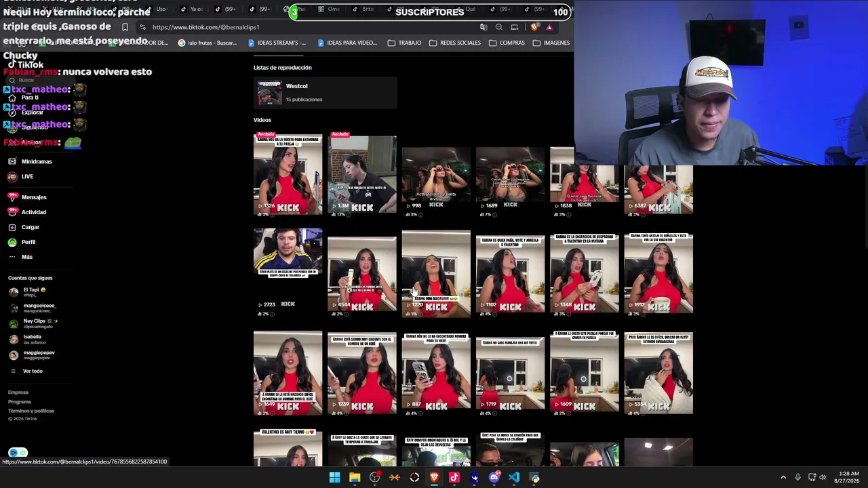The image size is (868, 488).
Task: Click the TikTok logo in the sidebar
Action: [x=24, y=65]
